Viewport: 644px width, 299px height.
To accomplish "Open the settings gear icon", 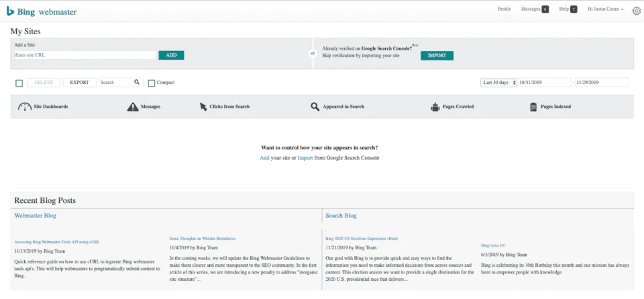I will (637, 10).
